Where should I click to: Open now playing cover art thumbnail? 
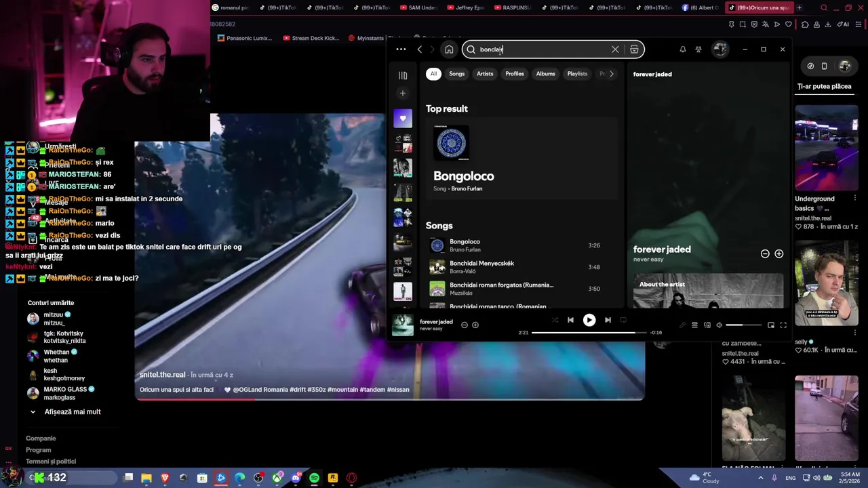pos(402,325)
